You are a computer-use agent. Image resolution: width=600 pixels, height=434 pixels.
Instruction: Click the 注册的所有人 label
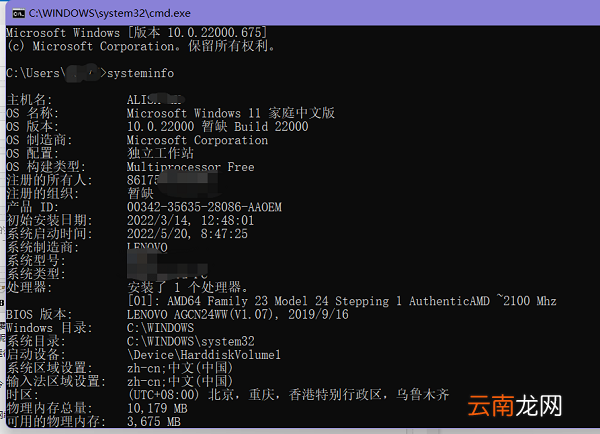[x=49, y=180]
